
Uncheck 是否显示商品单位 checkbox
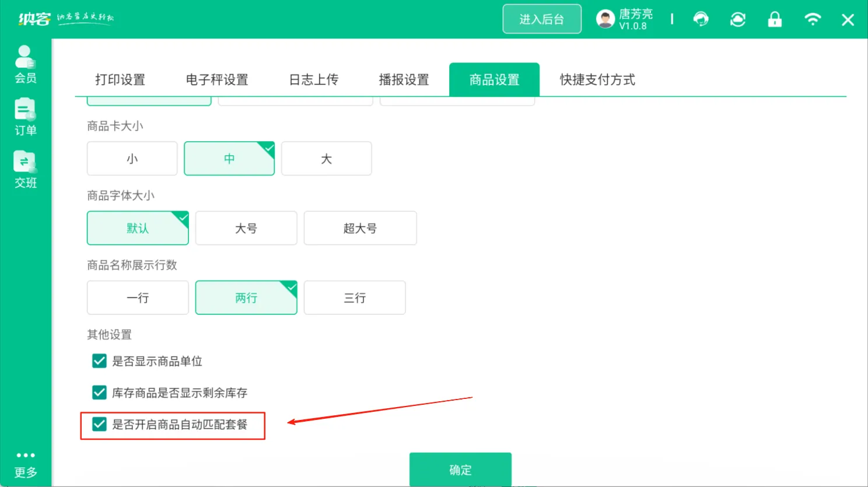click(x=99, y=361)
